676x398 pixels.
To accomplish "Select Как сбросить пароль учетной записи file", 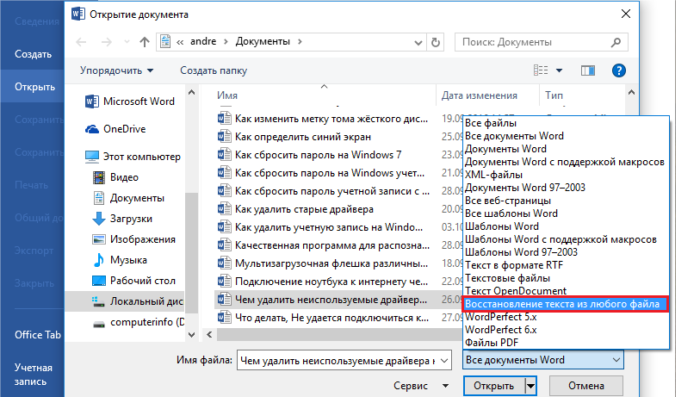I will (332, 191).
